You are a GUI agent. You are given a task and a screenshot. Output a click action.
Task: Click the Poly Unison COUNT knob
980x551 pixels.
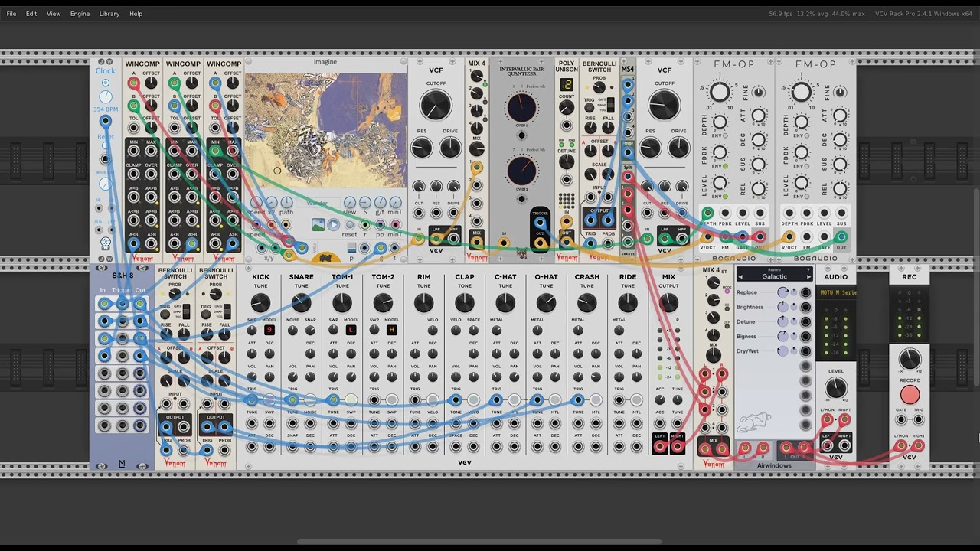(567, 108)
